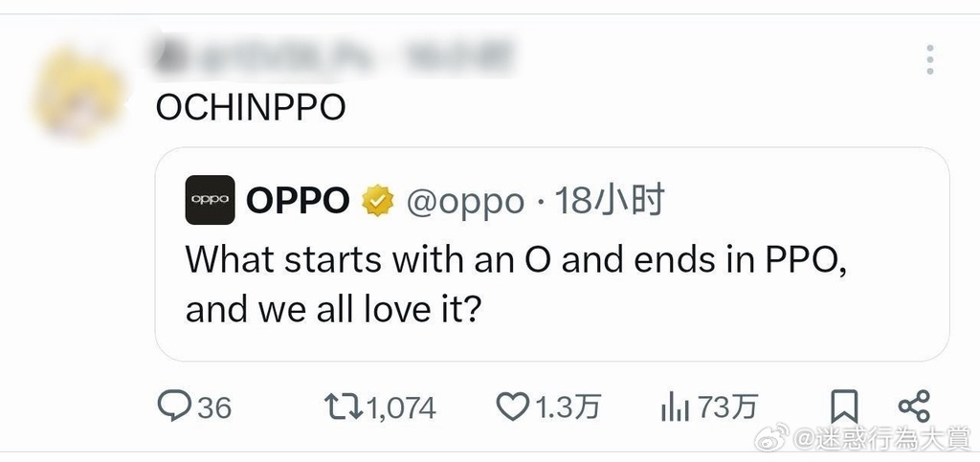Click the OPPO square logo avatar
The image size is (980, 462).
[210, 200]
